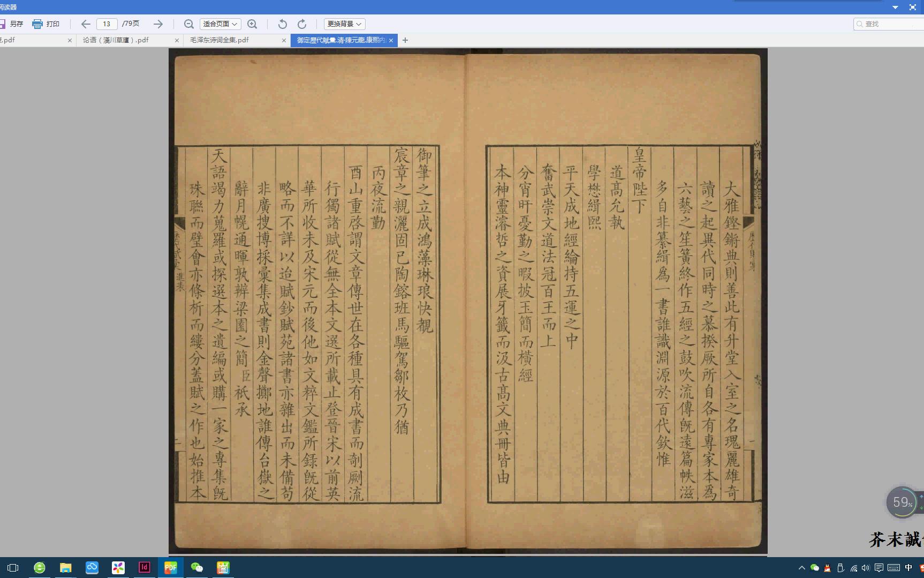This screenshot has width=924, height=578.
Task: Open Task View on the taskbar
Action: (13, 568)
